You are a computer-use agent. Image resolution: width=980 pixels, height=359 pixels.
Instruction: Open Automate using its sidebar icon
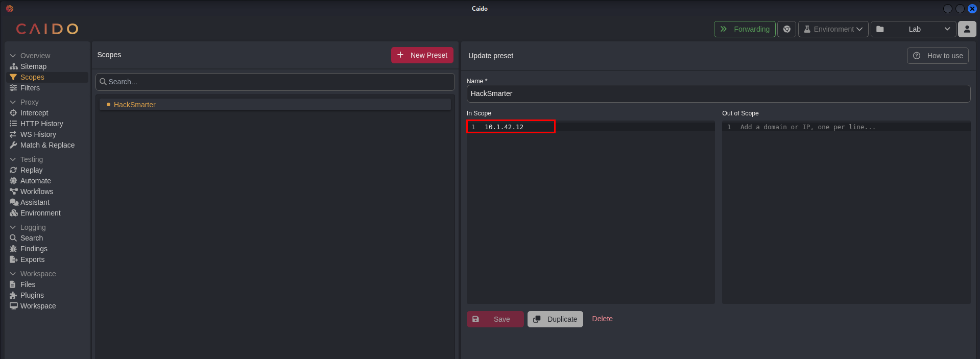pyautogui.click(x=13, y=181)
